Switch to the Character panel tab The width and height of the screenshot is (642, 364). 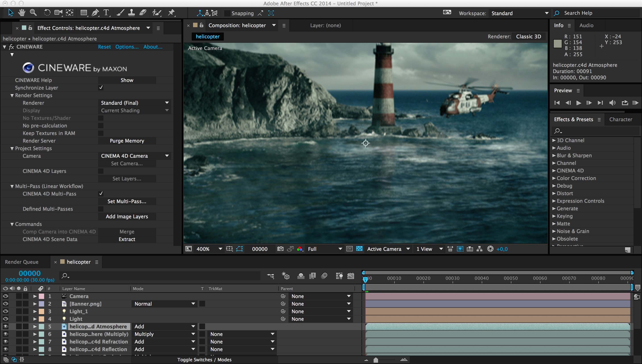click(x=621, y=119)
